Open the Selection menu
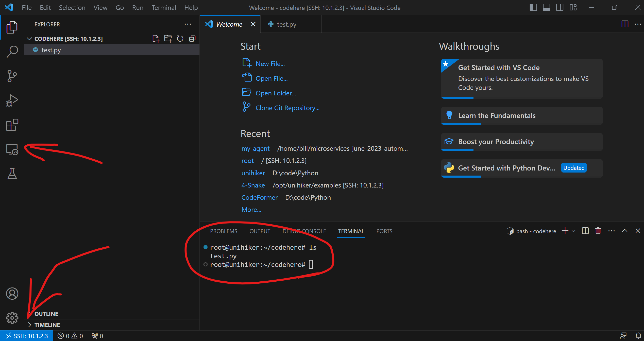The width and height of the screenshot is (644, 341). (72, 8)
